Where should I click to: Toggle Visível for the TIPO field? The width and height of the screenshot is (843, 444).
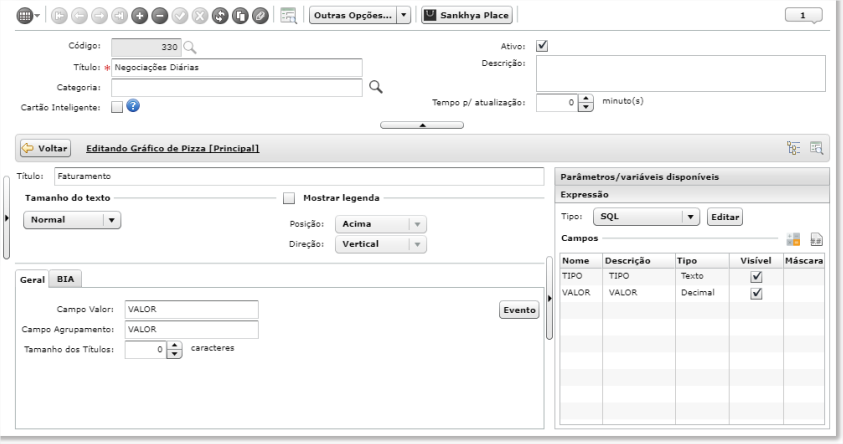coord(756,276)
